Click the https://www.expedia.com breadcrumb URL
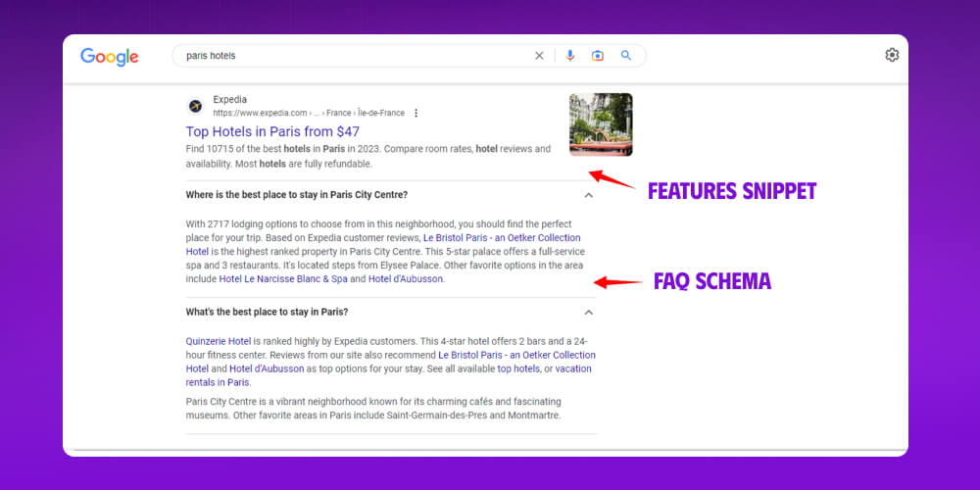The width and height of the screenshot is (980, 490). pos(309,113)
